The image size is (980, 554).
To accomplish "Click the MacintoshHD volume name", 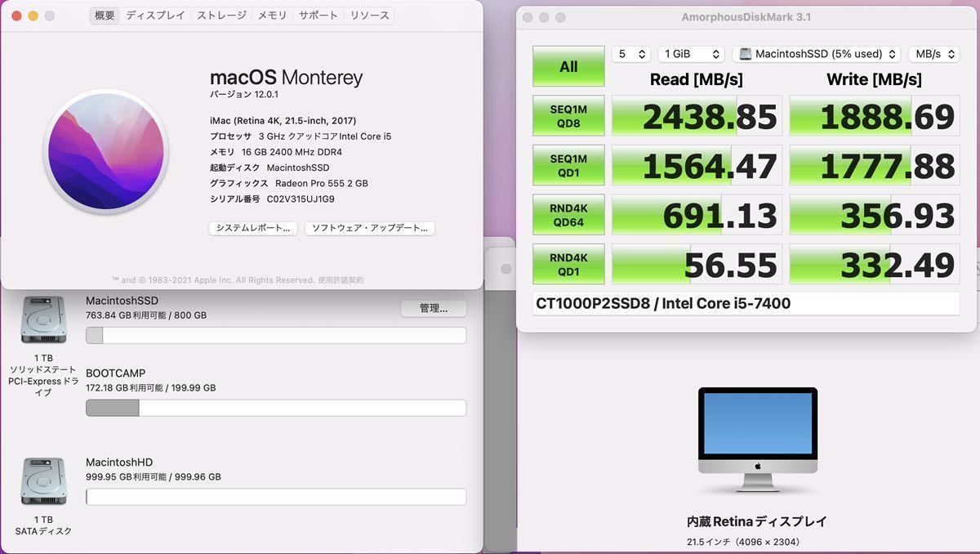I will pyautogui.click(x=119, y=462).
